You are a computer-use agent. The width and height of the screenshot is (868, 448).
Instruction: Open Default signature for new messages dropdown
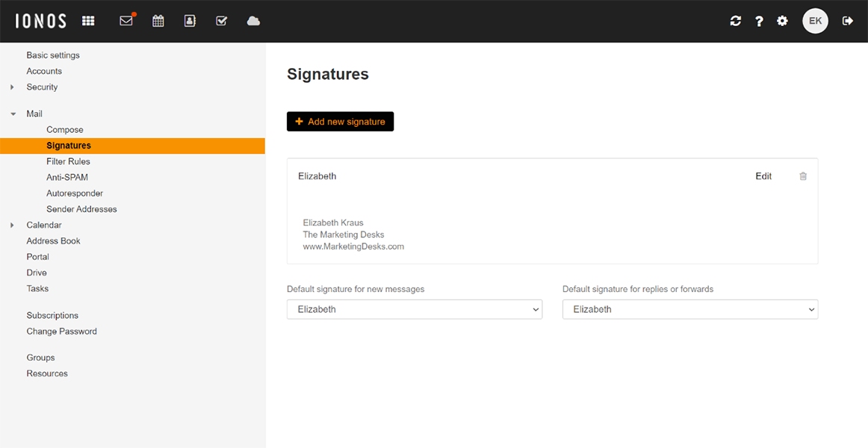pos(415,309)
